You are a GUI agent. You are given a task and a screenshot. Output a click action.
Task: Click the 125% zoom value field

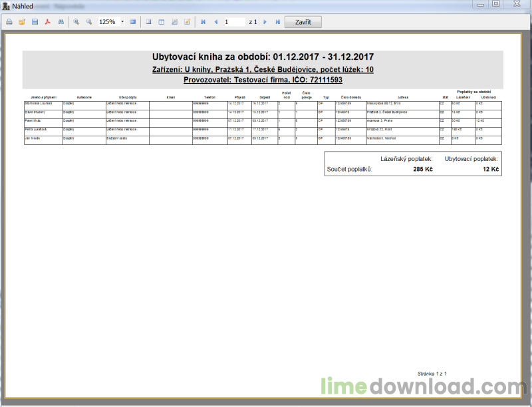(x=109, y=22)
